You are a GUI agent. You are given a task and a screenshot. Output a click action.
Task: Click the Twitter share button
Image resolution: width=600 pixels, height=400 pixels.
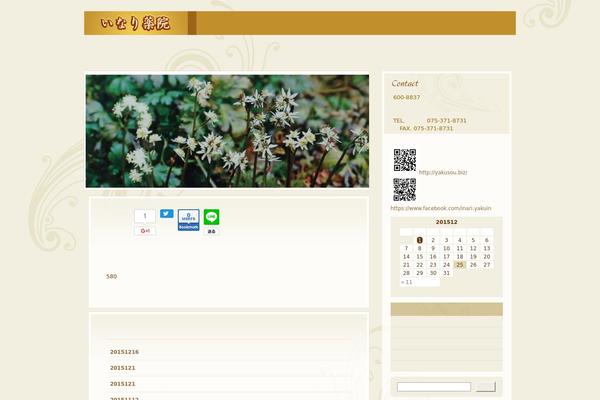tap(166, 214)
